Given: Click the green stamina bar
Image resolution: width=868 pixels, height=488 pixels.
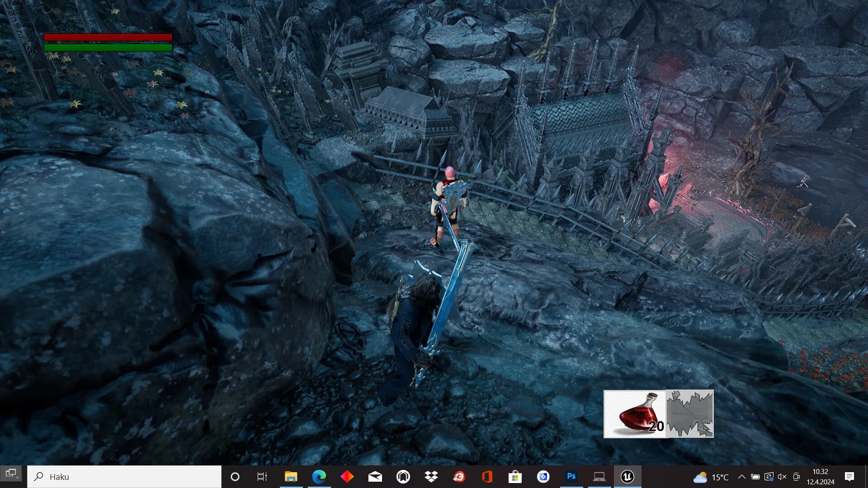Looking at the screenshot, I should [108, 47].
